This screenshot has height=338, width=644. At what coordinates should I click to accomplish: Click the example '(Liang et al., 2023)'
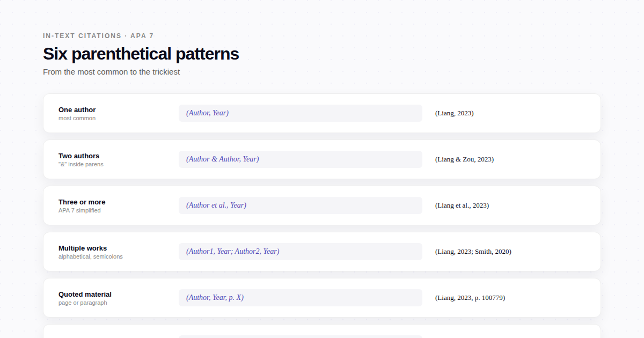coord(462,205)
